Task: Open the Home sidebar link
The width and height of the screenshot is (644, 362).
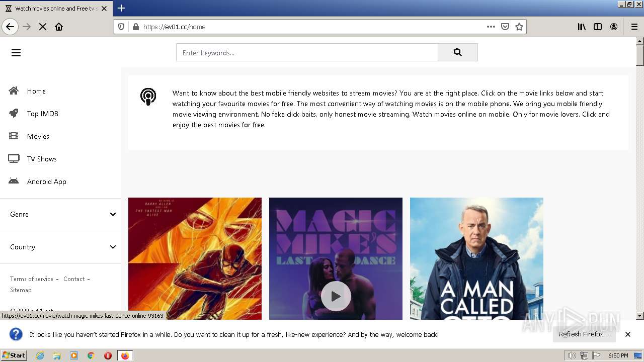Action: pyautogui.click(x=36, y=91)
